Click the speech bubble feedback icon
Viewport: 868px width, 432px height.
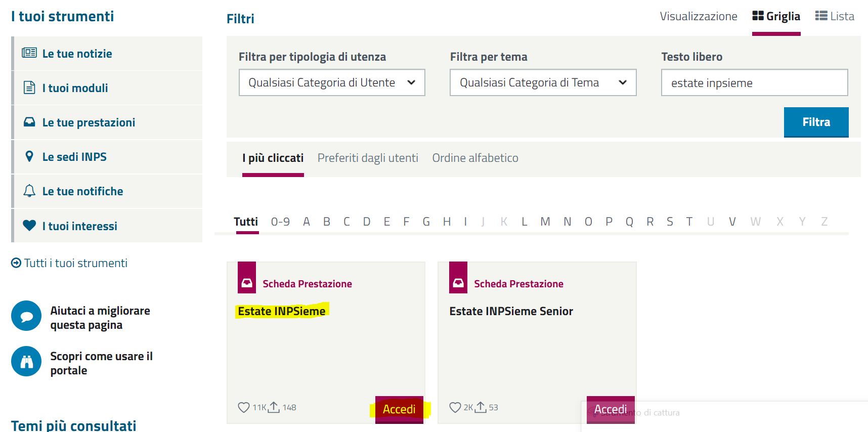[26, 316]
